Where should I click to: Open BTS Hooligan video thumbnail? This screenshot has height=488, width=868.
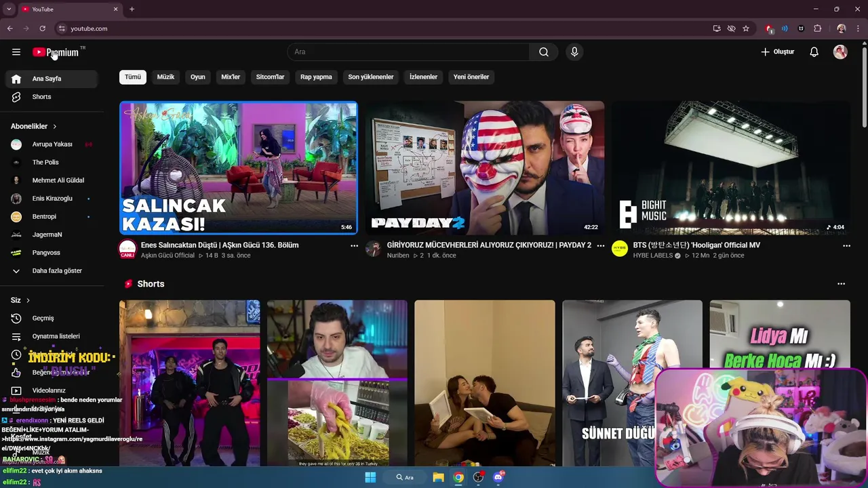pyautogui.click(x=731, y=168)
